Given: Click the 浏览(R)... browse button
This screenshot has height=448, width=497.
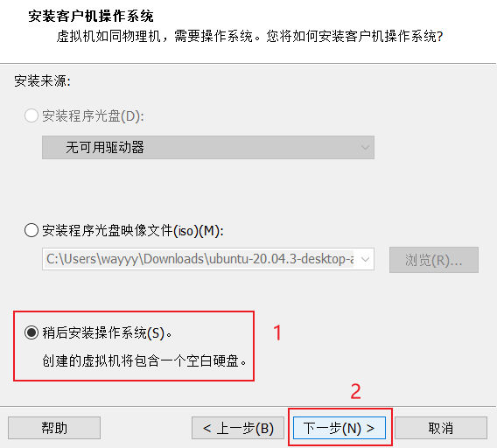Looking at the screenshot, I should 434,260.
